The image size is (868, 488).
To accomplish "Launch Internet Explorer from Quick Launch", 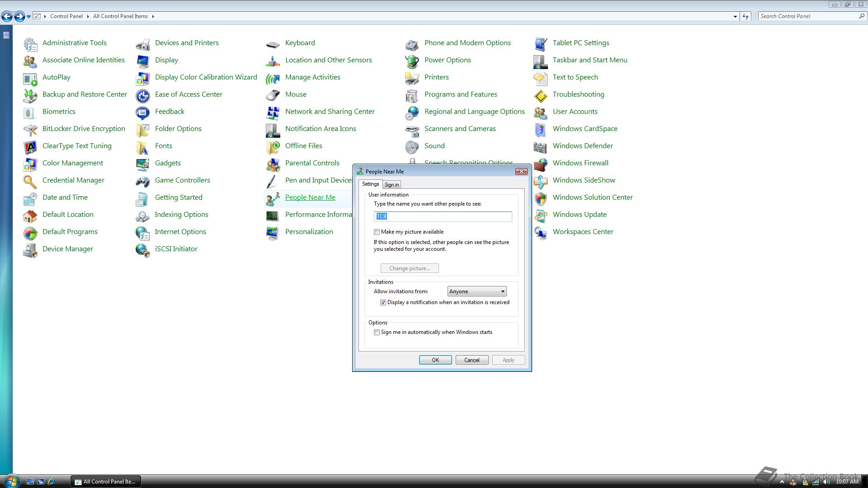I will [x=51, y=482].
